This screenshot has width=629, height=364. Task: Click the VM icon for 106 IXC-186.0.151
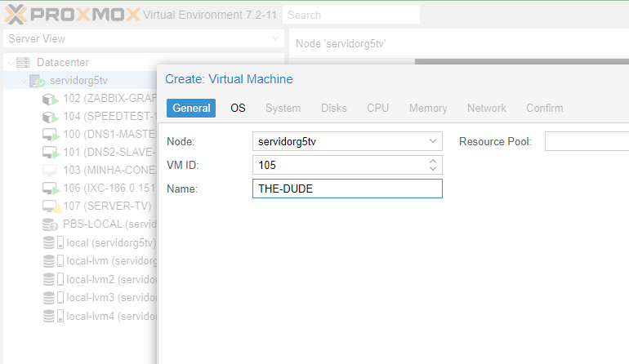pyautogui.click(x=51, y=188)
